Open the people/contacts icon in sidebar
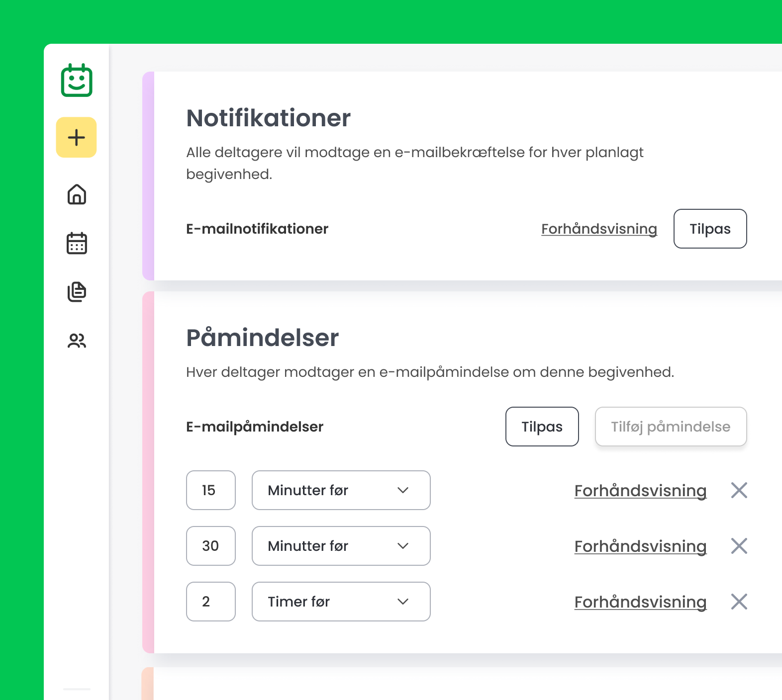Screen dimensions: 782x700 (77, 341)
